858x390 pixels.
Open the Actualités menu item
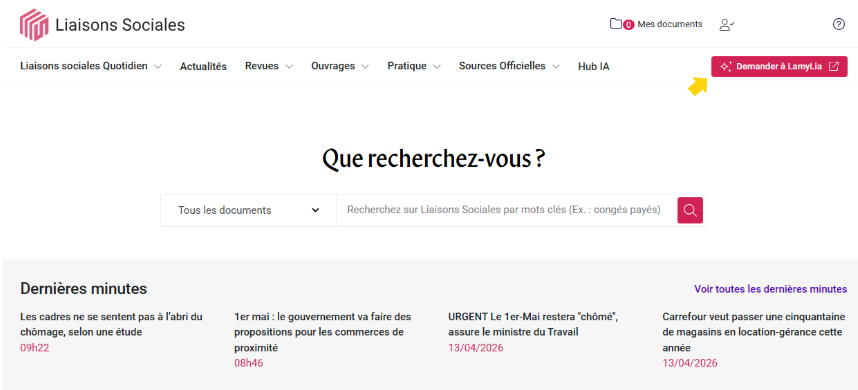click(203, 66)
